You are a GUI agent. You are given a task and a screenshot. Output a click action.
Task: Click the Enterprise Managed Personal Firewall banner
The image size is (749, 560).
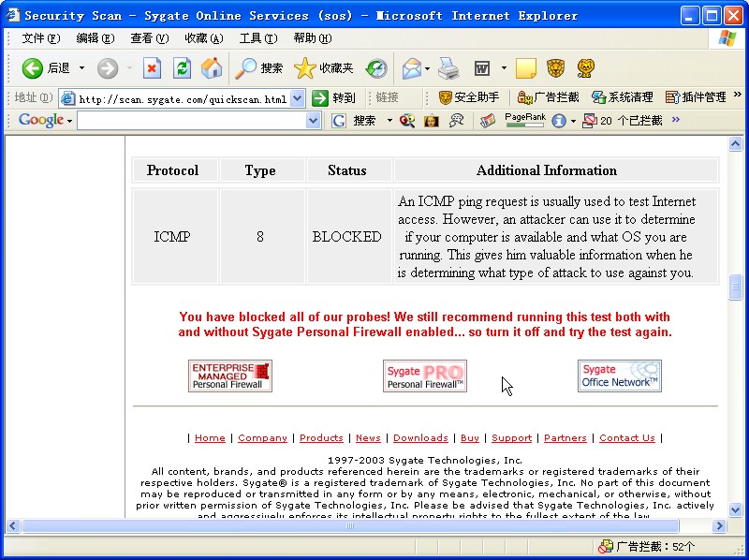230,376
